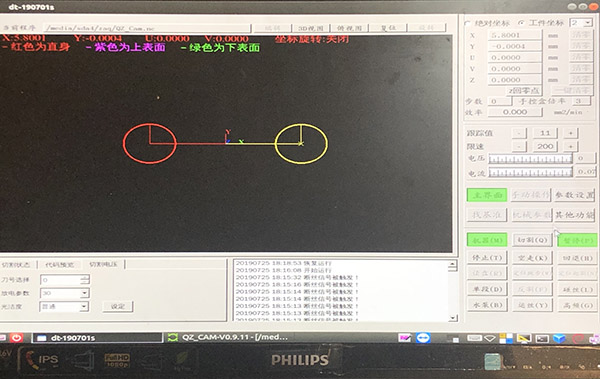Select the 绝对坐标 absolute coordinate radio button
Viewport: 600px width, 379px height.
point(467,23)
